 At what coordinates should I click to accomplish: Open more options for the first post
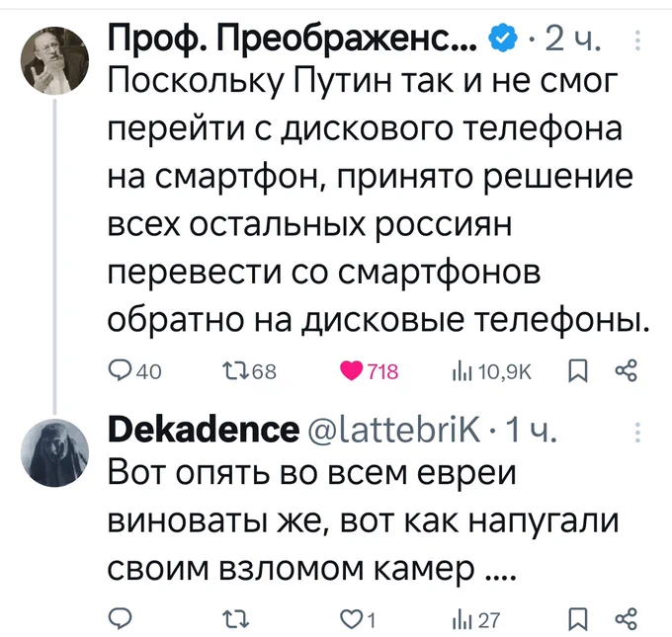click(x=637, y=40)
